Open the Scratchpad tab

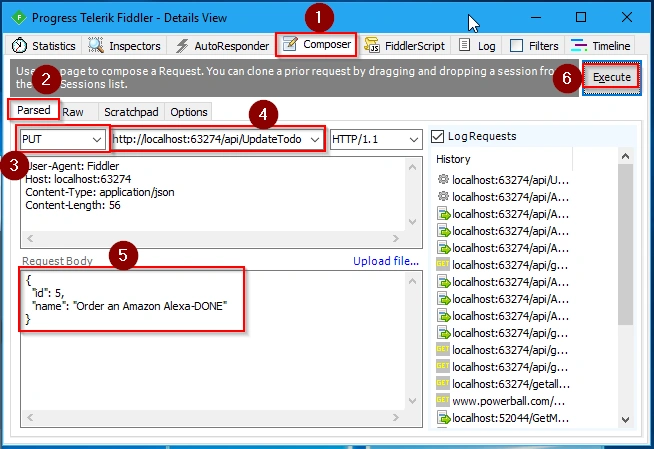[x=131, y=112]
